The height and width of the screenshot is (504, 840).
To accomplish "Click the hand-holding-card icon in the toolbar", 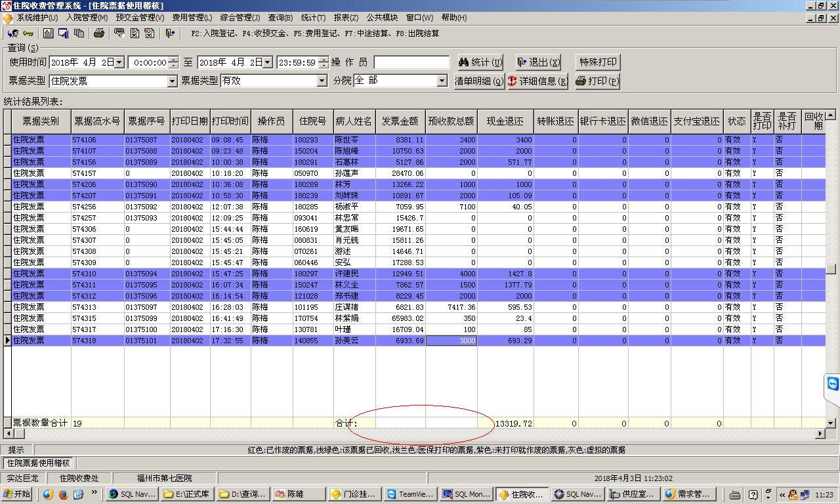I will point(119,33).
